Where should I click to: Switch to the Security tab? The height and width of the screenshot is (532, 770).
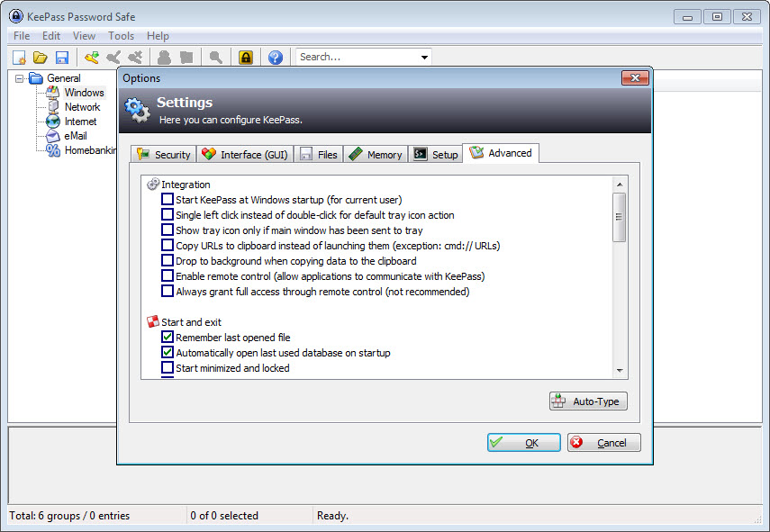pos(164,154)
